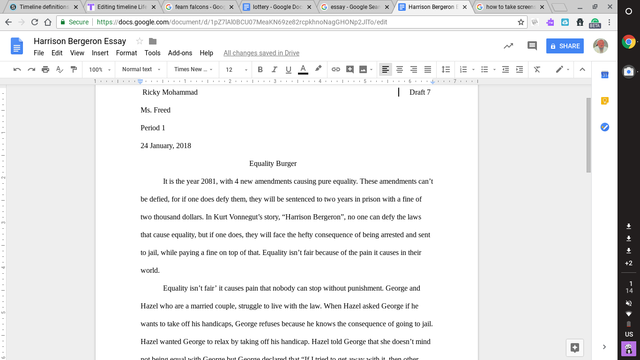640x360 pixels.
Task: Run spell check
Action: click(60, 70)
